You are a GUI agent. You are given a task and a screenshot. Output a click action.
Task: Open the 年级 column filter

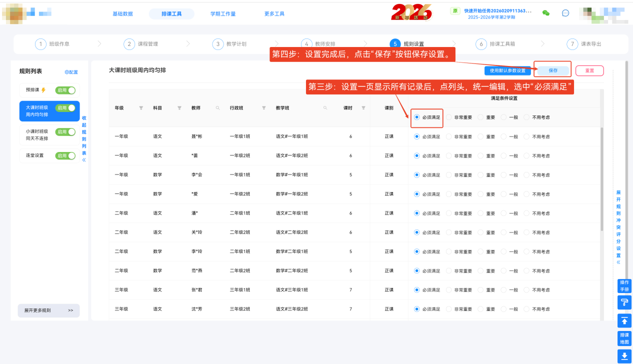click(x=141, y=108)
